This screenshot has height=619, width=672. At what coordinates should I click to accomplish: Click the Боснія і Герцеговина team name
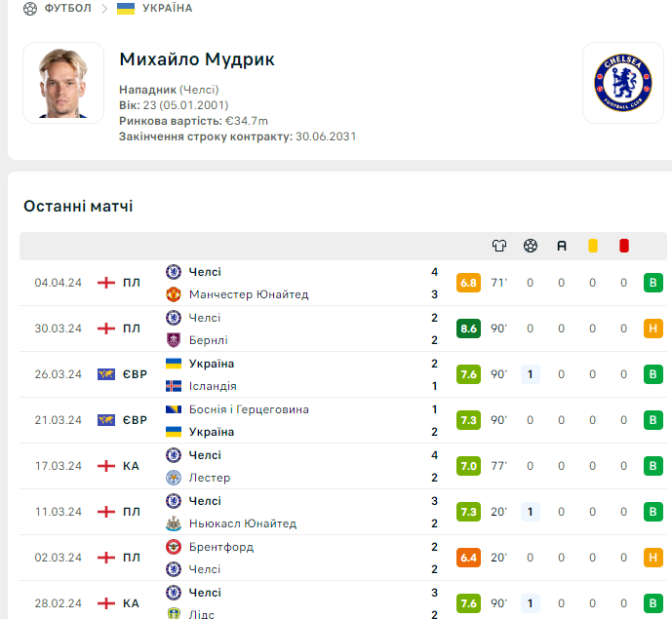[x=249, y=409]
